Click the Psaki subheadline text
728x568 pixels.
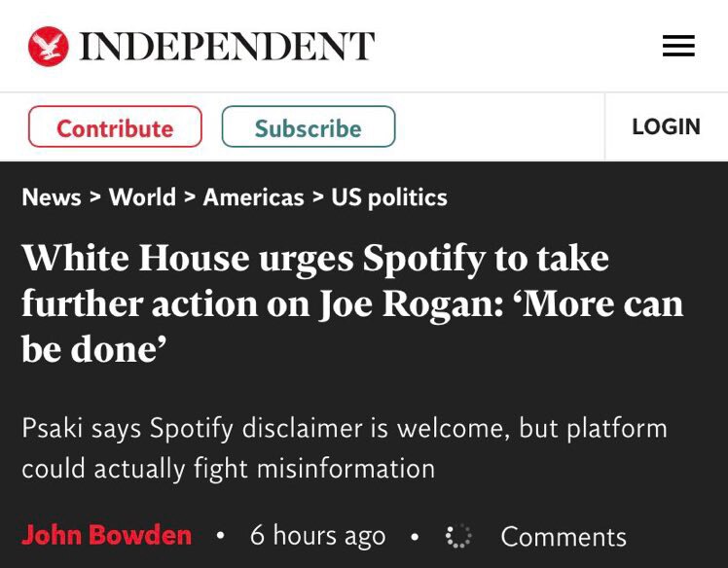click(x=345, y=448)
